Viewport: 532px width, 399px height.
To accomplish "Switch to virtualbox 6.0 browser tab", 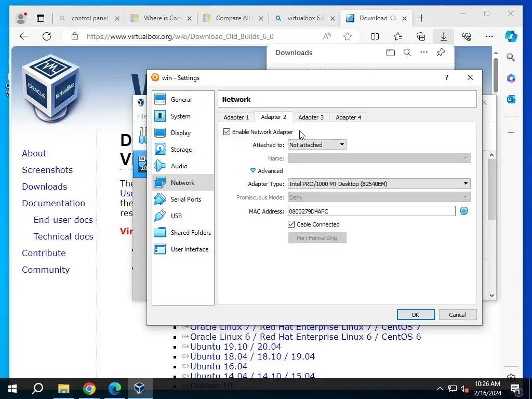I will tap(305, 18).
